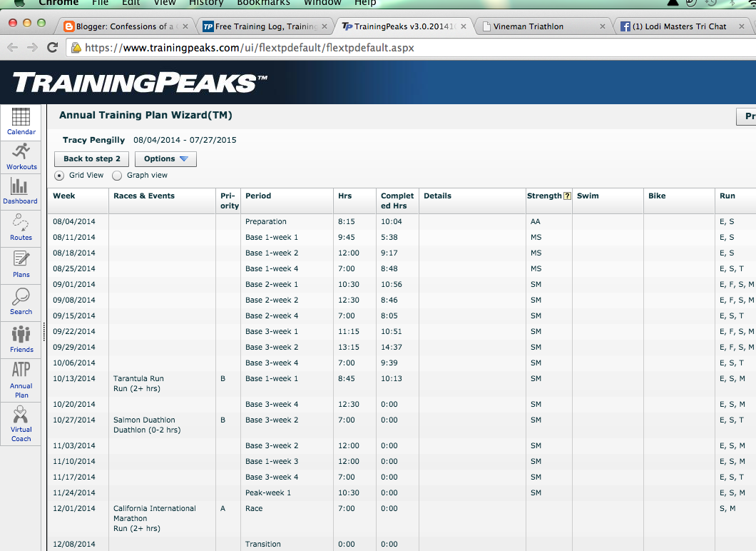Open the History menu
The height and width of the screenshot is (551, 756).
click(x=206, y=3)
